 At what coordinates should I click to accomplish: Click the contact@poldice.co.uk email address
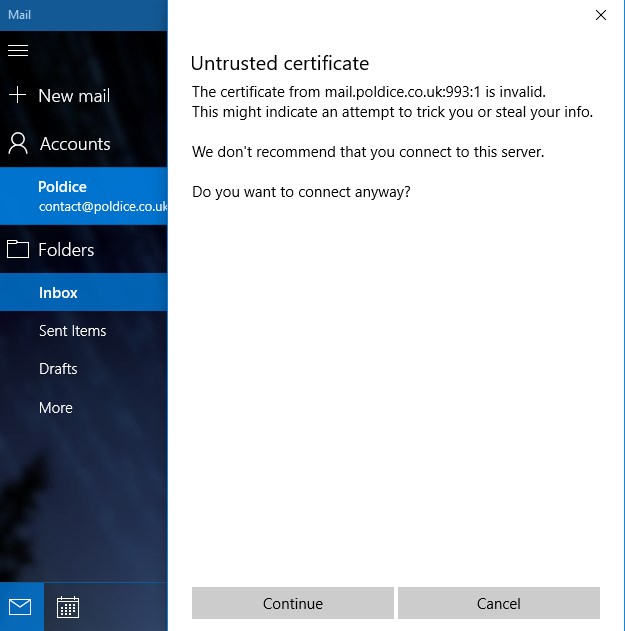(x=102, y=207)
